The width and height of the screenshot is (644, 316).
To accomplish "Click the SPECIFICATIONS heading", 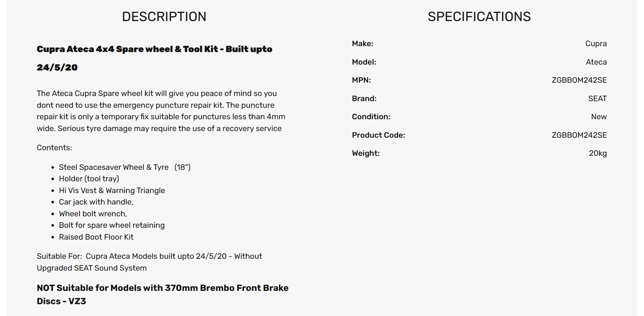I will pyautogui.click(x=479, y=17).
